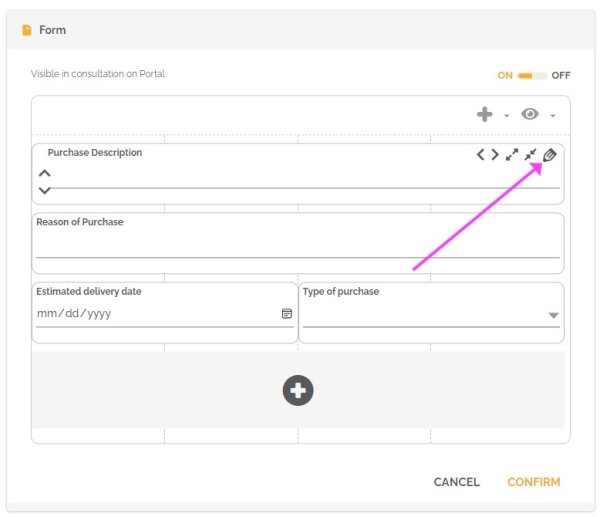
Task: Click the pencil edit icon on Purchase Description
Action: point(550,155)
